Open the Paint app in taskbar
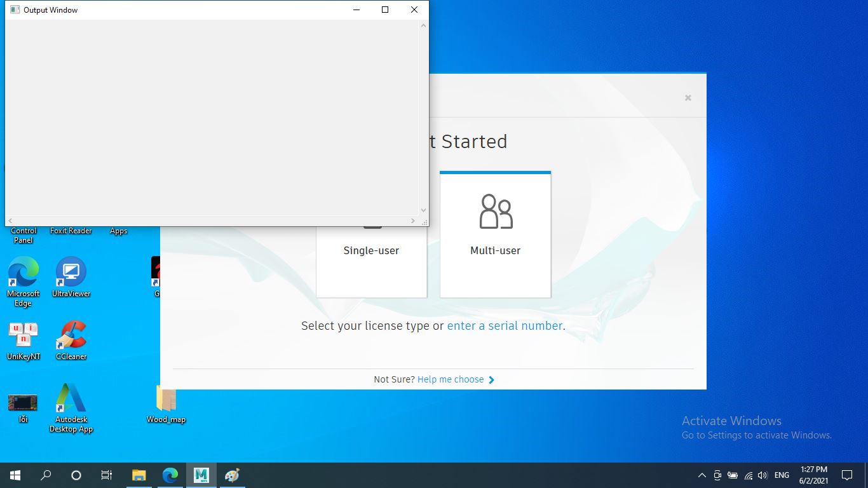Image resolution: width=868 pixels, height=488 pixels. pyautogui.click(x=233, y=475)
